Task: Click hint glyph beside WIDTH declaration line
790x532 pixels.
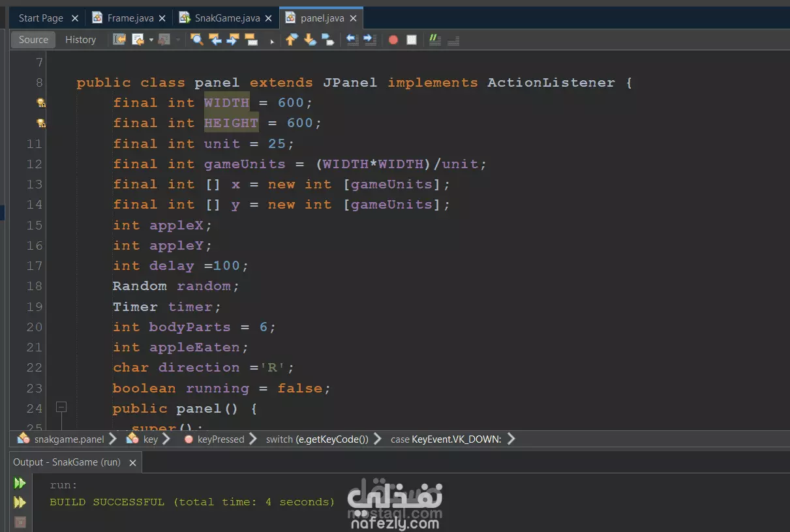Action: point(40,103)
